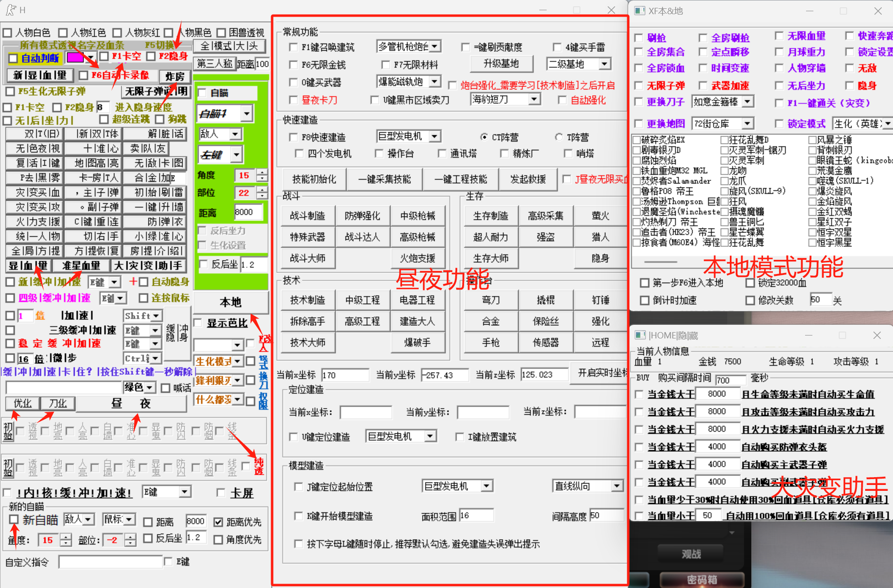Click the magenta color swatch
Image resolution: width=893 pixels, height=588 pixels.
[75, 58]
